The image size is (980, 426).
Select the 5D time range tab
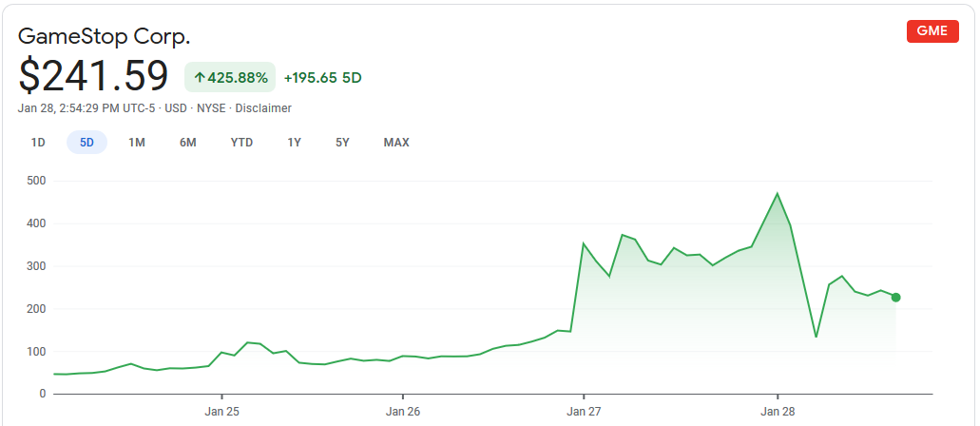click(x=86, y=143)
